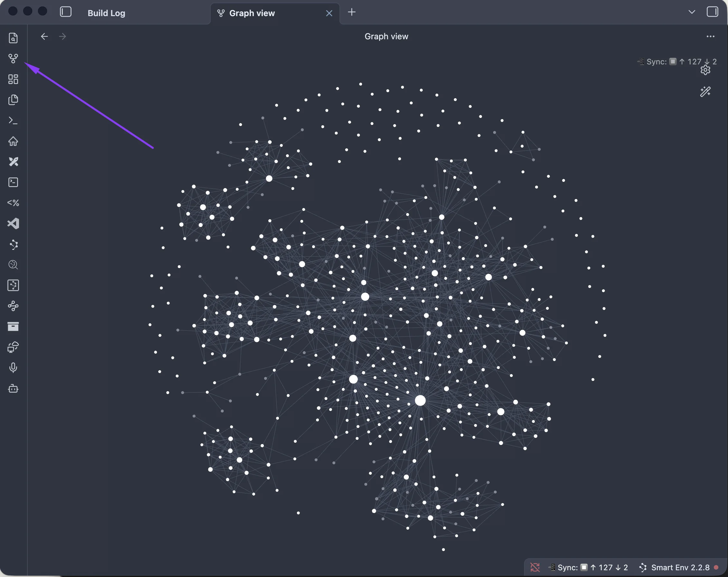Click the Graph view title in header
728x577 pixels.
tap(386, 36)
